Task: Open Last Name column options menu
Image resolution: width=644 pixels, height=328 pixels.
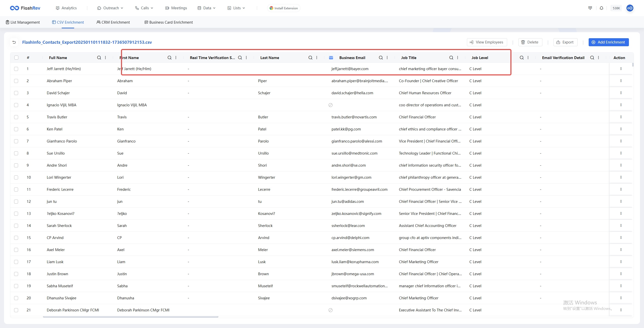Action: [x=317, y=58]
